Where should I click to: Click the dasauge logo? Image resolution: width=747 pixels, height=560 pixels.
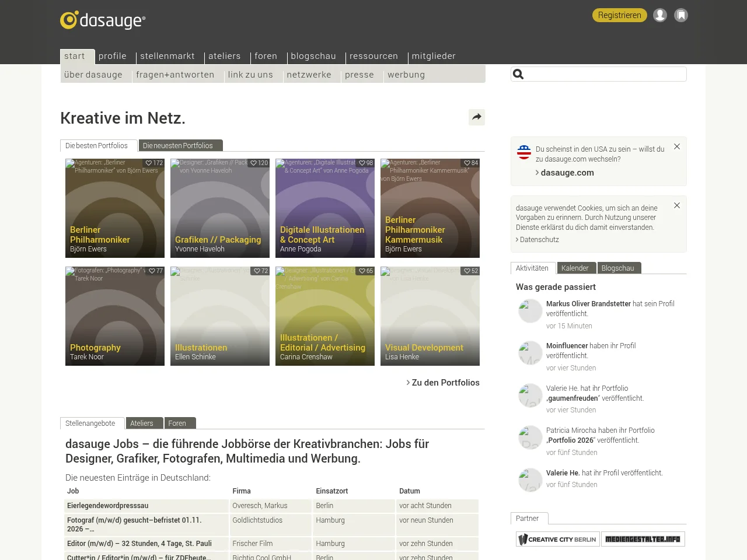[103, 20]
